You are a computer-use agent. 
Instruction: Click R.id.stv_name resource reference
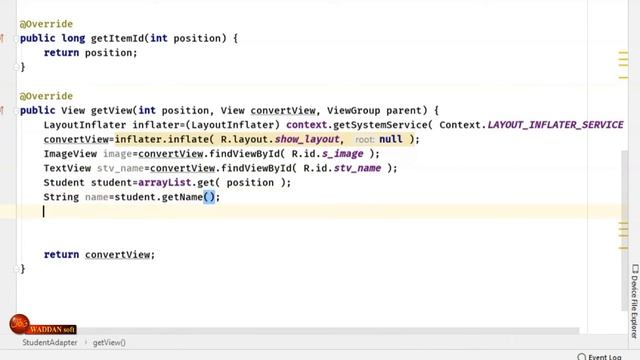[x=342, y=168]
